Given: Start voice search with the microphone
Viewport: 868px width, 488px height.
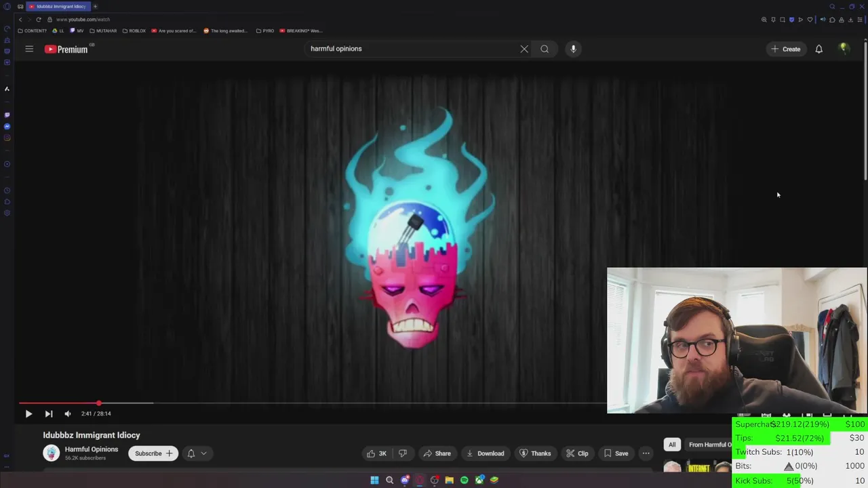Looking at the screenshot, I should pos(573,49).
